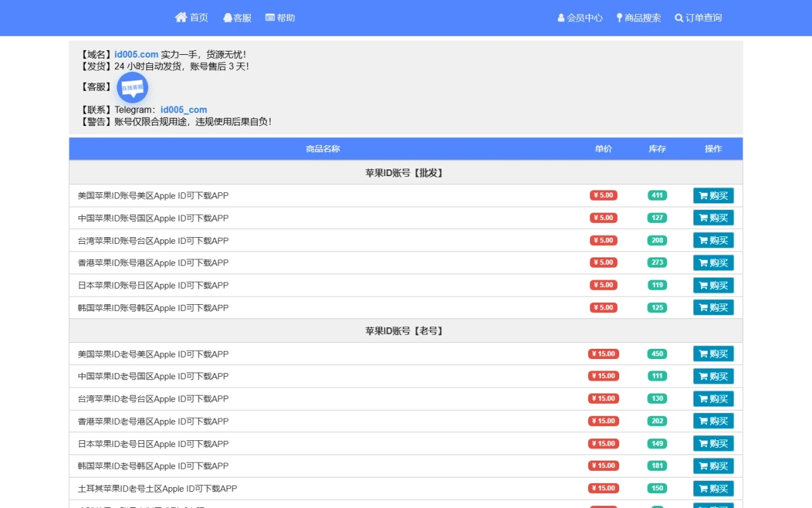Screen dimensions: 812x508
Task: Click stock badge 411
Action: (x=657, y=195)
